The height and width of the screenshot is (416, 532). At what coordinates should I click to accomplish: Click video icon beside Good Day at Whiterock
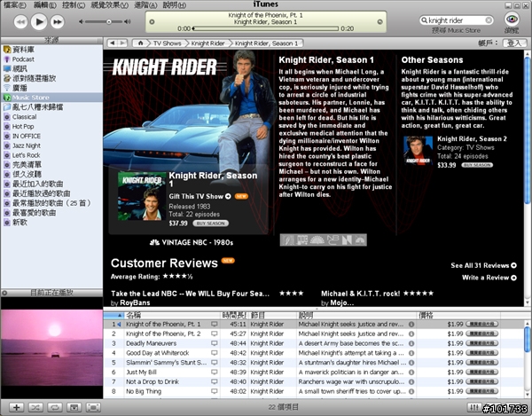pyautogui.click(x=214, y=353)
